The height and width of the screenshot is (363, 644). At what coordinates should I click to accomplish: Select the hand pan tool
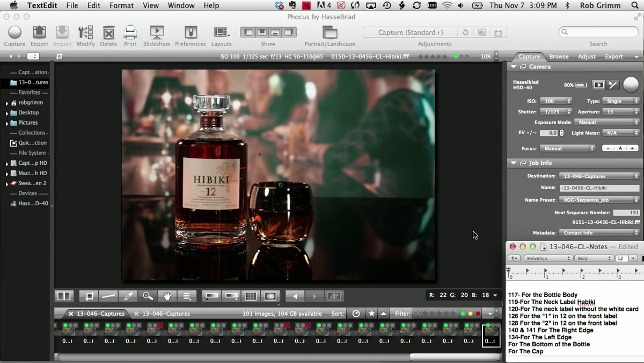point(167,296)
